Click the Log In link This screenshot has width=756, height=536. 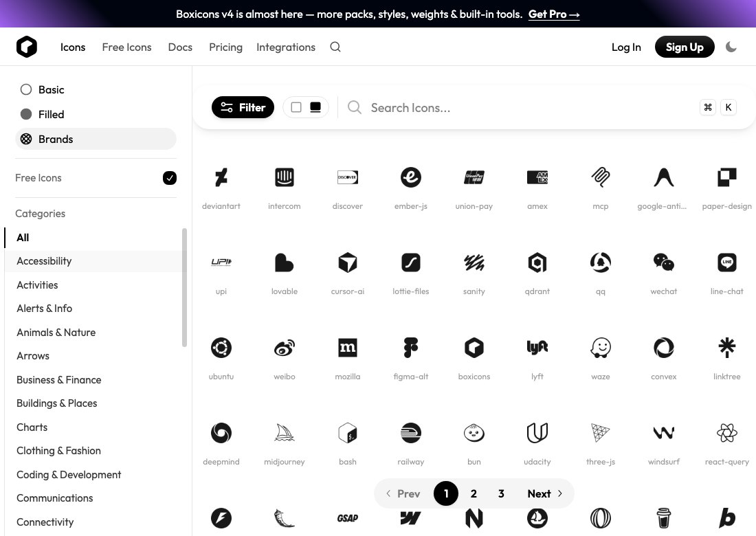[x=626, y=47]
